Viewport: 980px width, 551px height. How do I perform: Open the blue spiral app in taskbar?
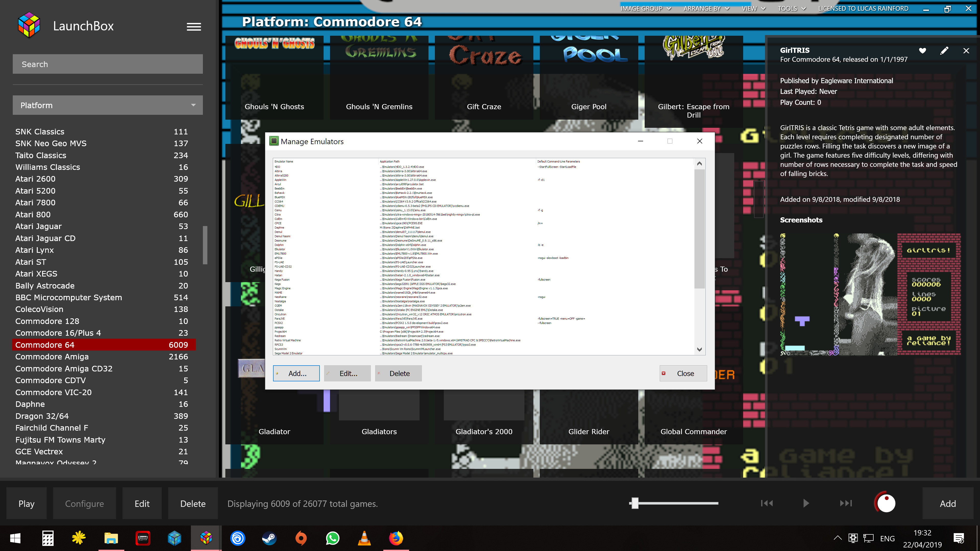[x=238, y=539]
